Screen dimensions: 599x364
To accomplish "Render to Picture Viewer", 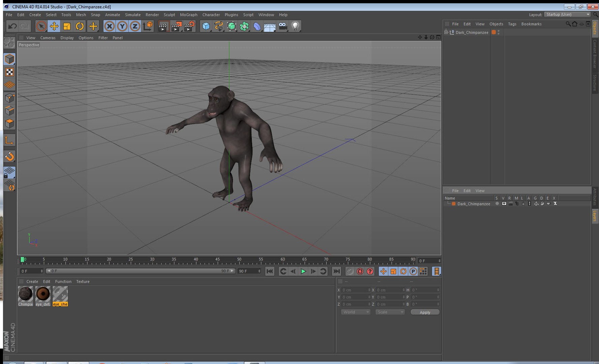I will tap(176, 26).
